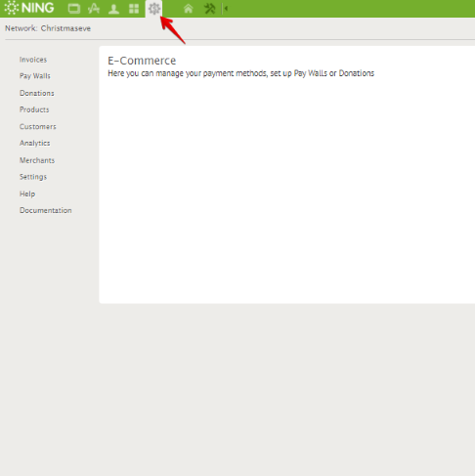Screen dimensions: 475x476
Task: Open Invoices in the sidebar
Action: click(33, 60)
